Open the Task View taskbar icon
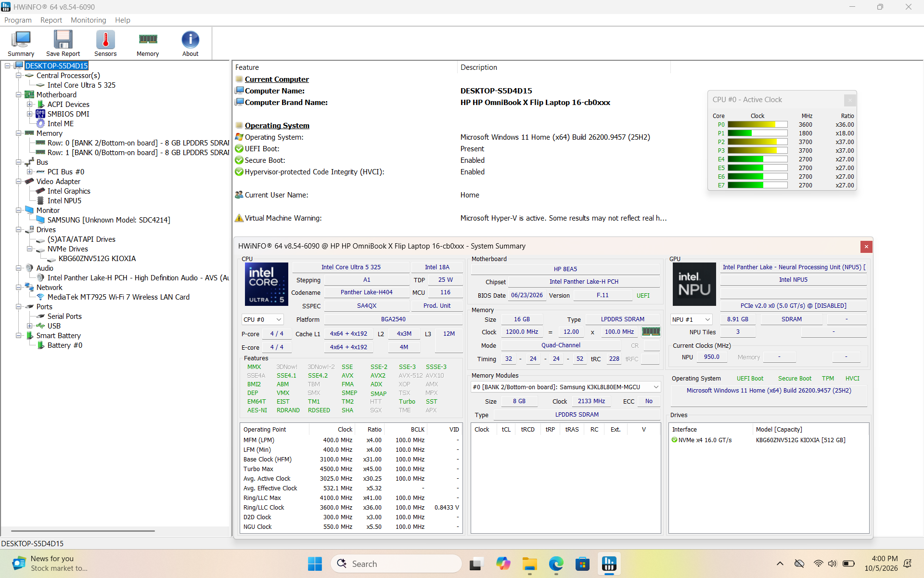The image size is (924, 578). click(476, 564)
